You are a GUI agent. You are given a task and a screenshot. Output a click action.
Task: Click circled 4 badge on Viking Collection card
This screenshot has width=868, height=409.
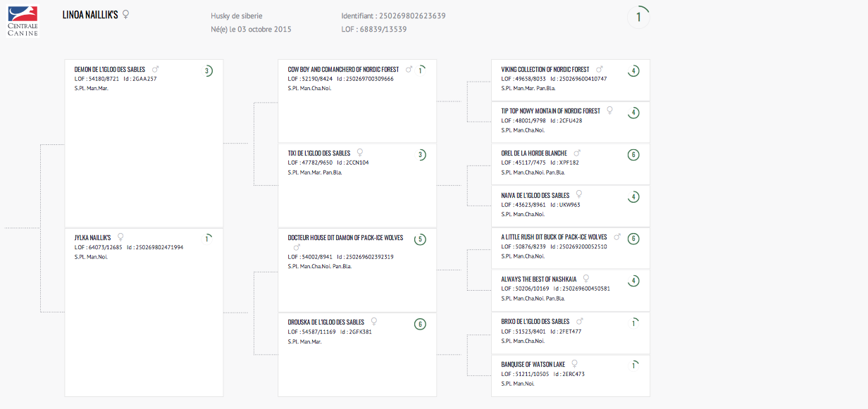coord(633,71)
